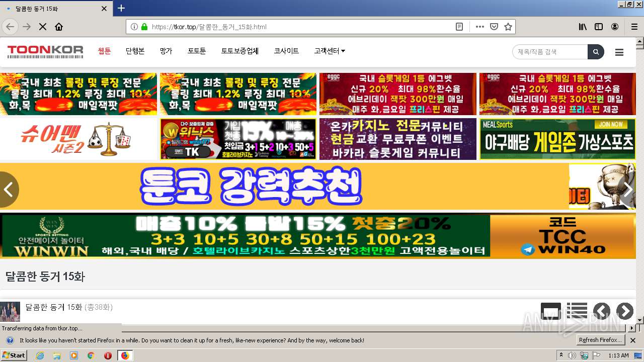
Task: Open the MEALSports 게임존 banner
Action: point(557,139)
